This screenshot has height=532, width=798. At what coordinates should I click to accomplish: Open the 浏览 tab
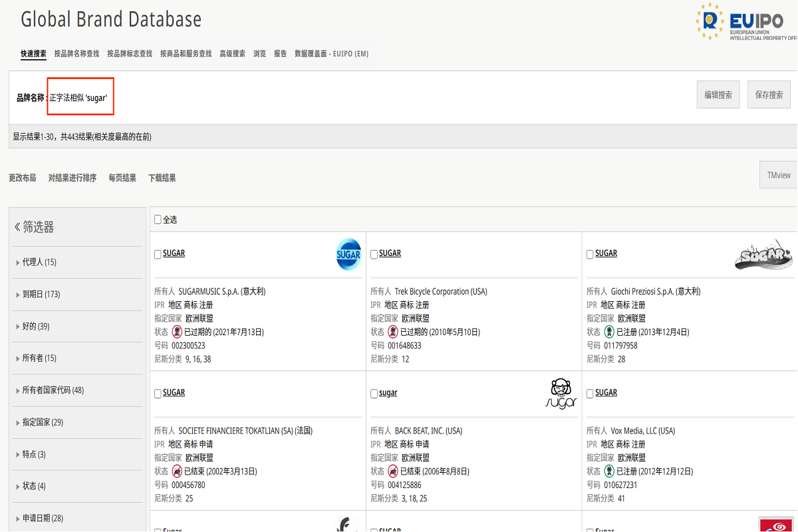point(259,53)
